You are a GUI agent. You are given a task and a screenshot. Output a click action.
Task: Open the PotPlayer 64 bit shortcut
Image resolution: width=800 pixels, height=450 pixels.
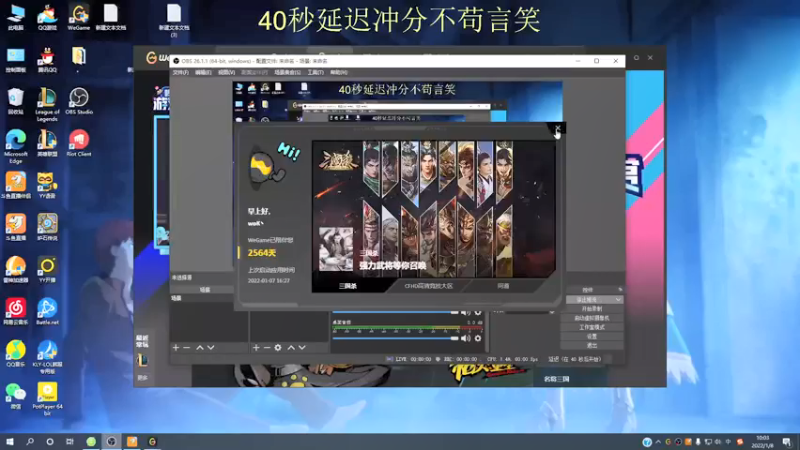click(x=47, y=399)
